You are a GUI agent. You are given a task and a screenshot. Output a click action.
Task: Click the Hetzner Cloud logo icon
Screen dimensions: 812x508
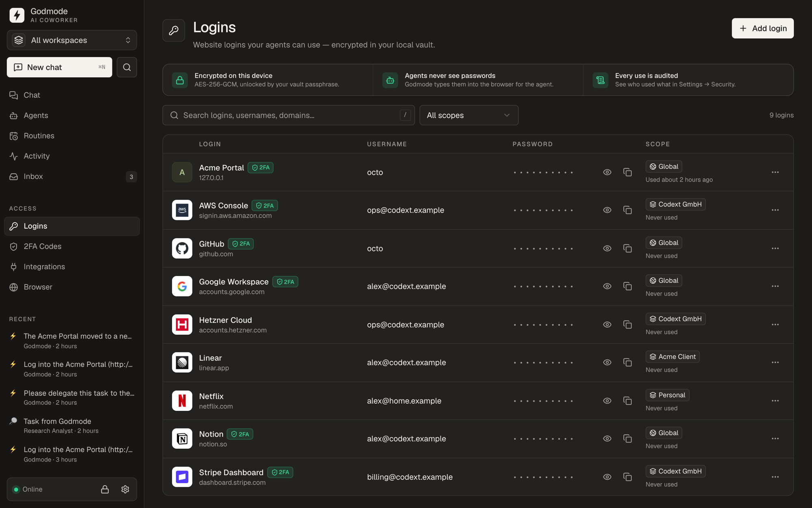pos(182,324)
